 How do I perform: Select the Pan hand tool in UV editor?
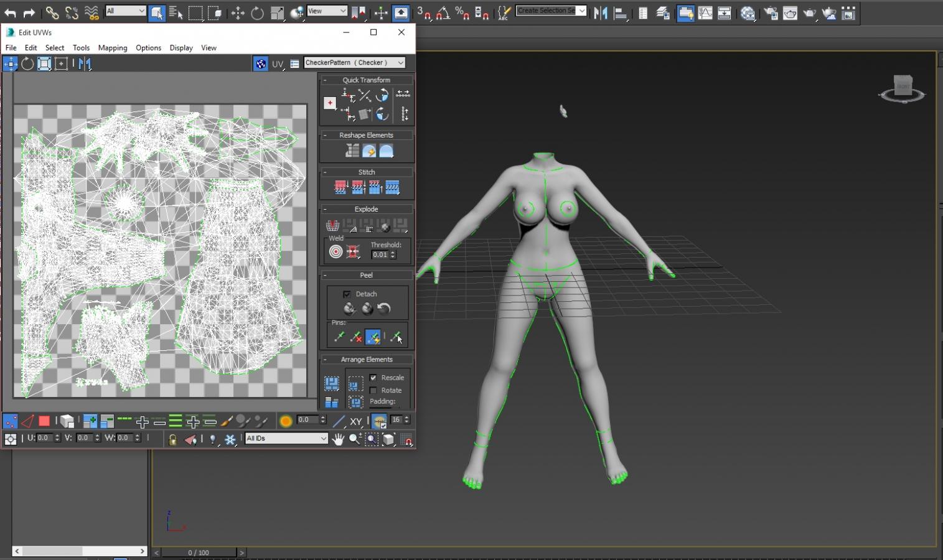coord(338,439)
